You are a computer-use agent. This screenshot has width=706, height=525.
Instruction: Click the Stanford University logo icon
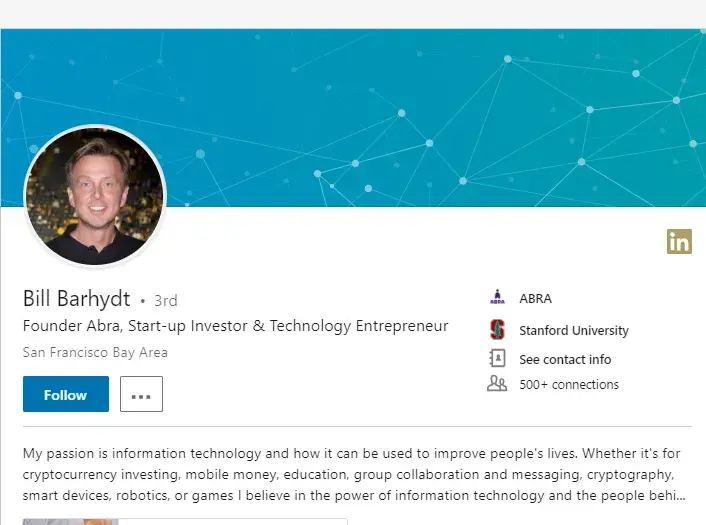497,330
